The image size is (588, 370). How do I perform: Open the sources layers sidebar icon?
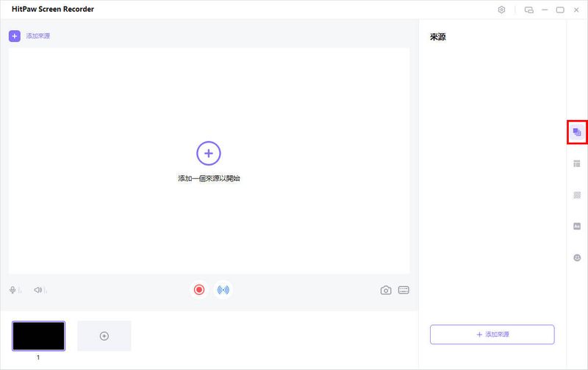click(577, 132)
